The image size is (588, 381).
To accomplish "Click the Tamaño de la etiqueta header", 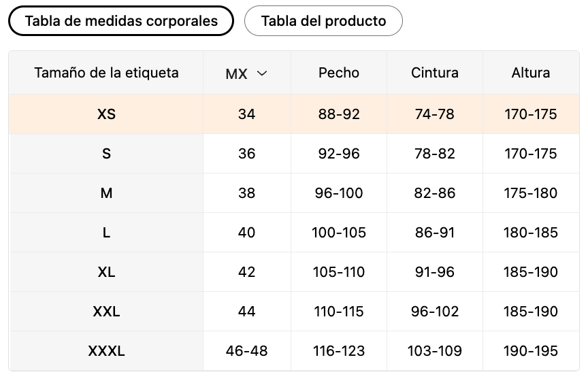I will tap(106, 72).
